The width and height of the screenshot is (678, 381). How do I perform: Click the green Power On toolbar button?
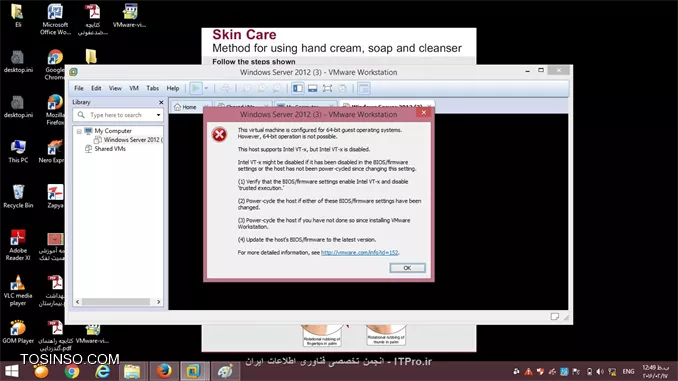[x=196, y=88]
